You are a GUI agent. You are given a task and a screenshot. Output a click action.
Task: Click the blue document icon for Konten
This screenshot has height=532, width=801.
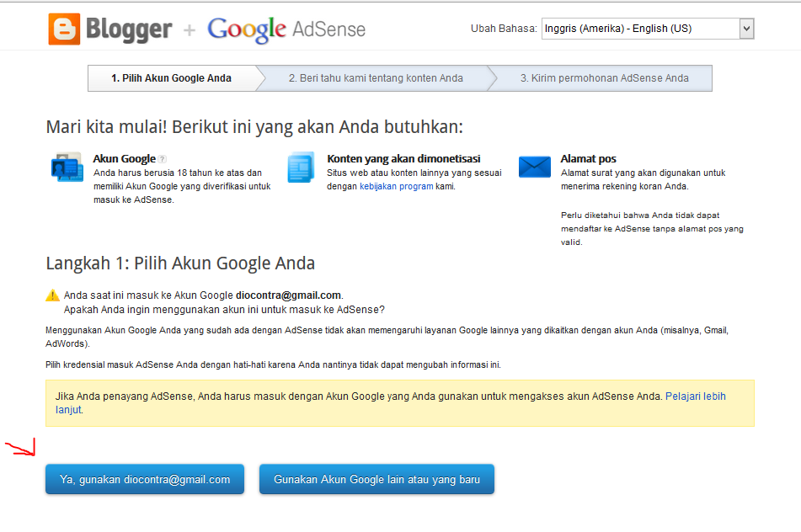301,167
